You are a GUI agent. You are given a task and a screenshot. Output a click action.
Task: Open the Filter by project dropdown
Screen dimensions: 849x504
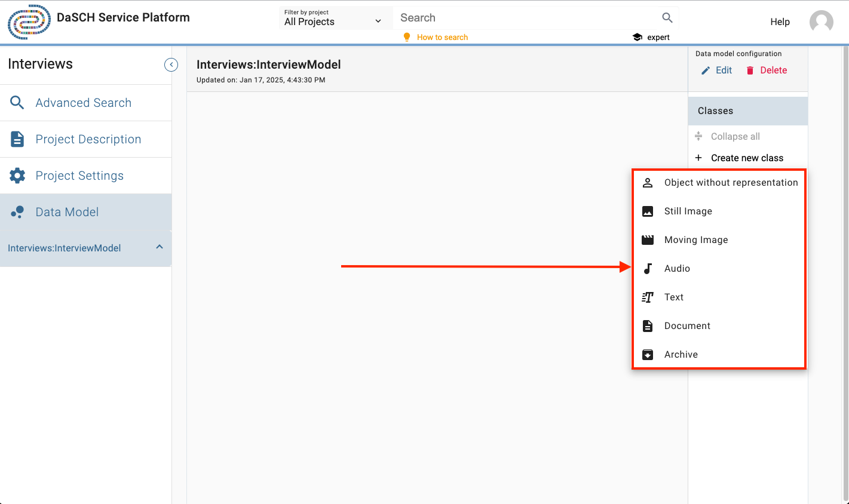coord(333,19)
